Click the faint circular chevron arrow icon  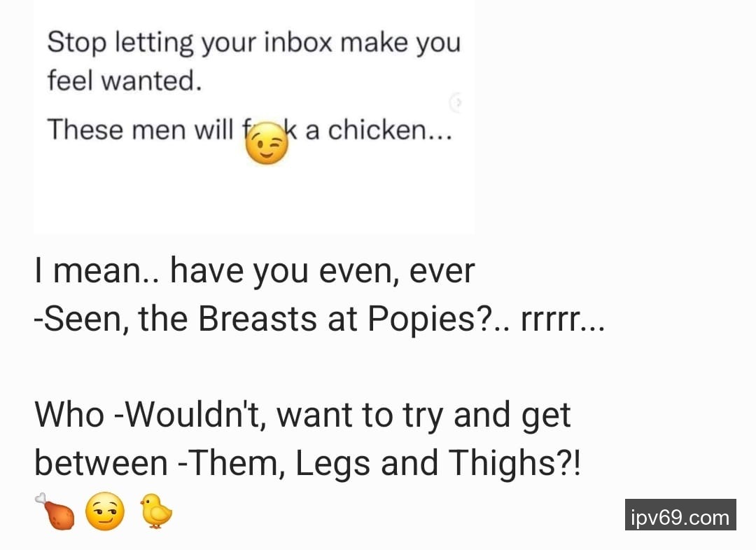point(456,102)
